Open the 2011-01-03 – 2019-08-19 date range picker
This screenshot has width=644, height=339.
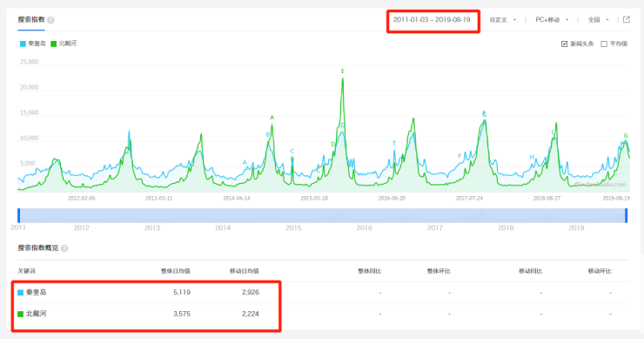[x=432, y=20]
